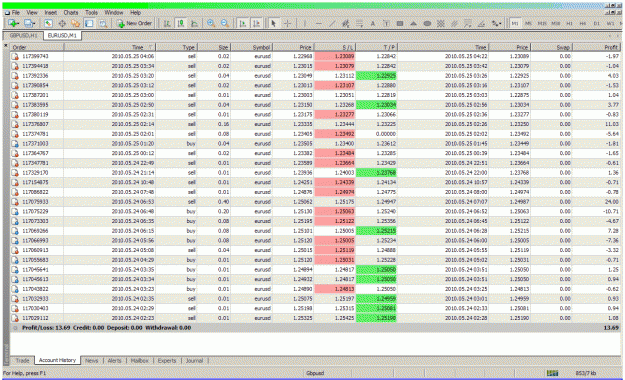
Task: Toggle chart Auto Scroll
Action: pos(242,24)
